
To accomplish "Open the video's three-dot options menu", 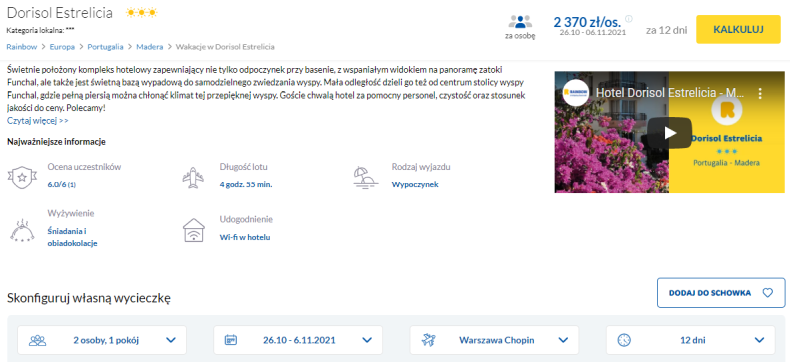I will [761, 93].
